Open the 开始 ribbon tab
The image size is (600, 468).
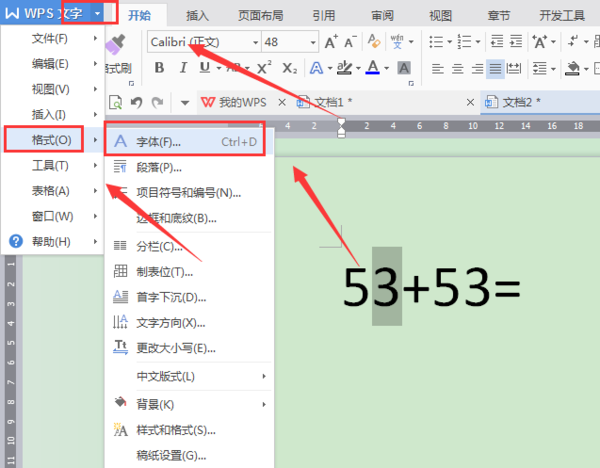click(x=140, y=15)
